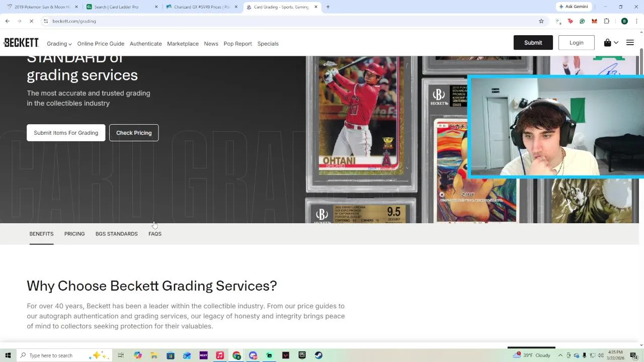This screenshot has width=644, height=362.
Task: Close the Card Grading browser tab
Action: pos(316,7)
